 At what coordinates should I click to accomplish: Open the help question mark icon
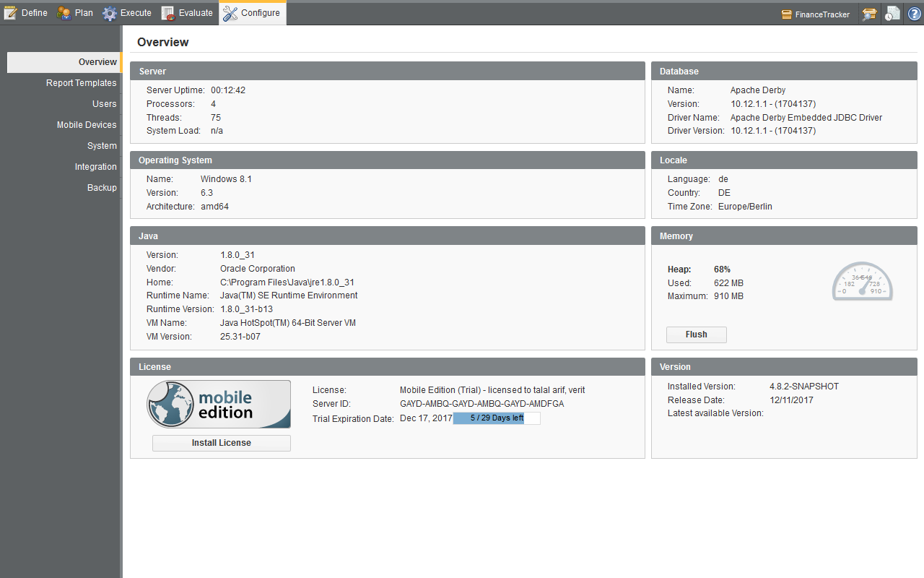click(914, 14)
